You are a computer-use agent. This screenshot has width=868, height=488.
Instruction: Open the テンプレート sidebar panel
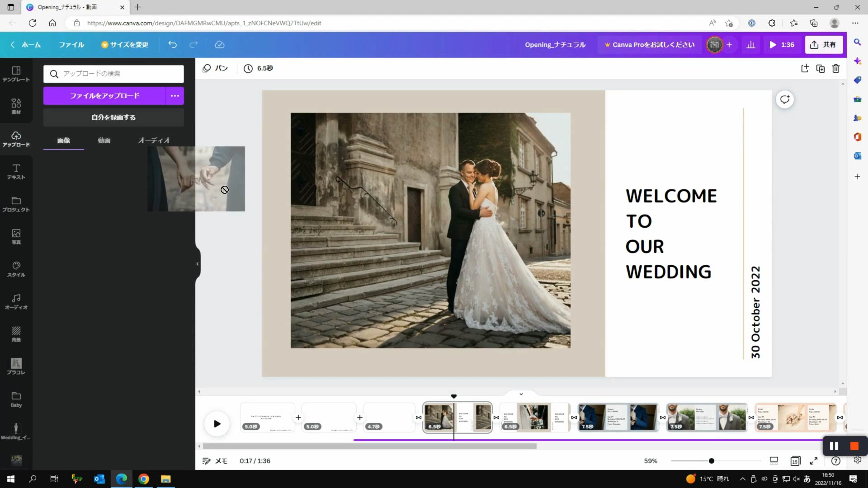tap(16, 74)
